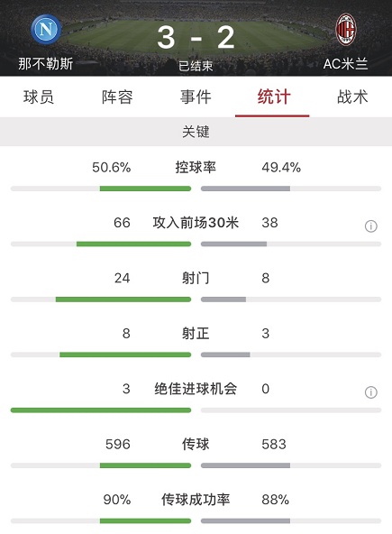Tap the AC米兰 team name
Screen dimensions: 392x534
tap(346, 64)
